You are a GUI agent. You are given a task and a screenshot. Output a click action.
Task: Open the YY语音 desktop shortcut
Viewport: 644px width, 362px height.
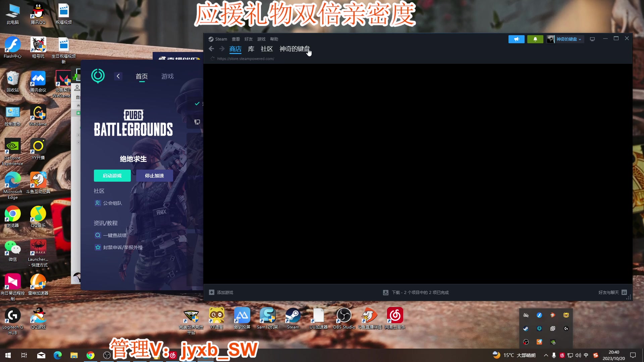pos(217,318)
